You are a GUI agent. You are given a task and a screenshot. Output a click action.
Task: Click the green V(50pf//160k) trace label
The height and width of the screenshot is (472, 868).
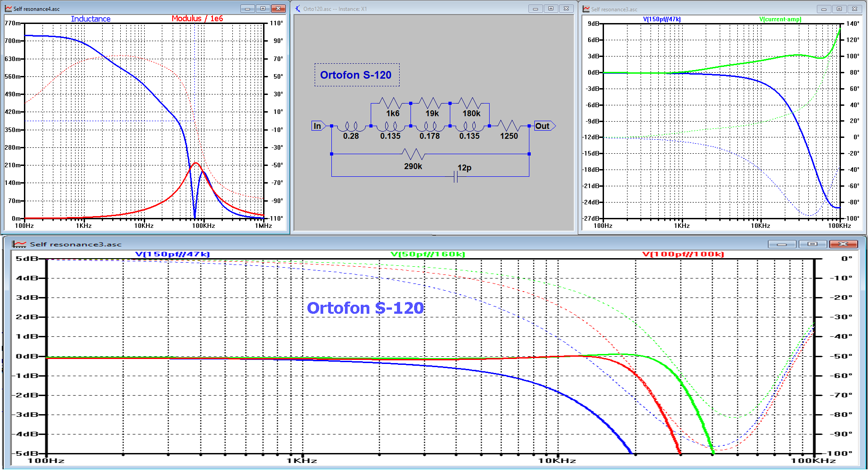pyautogui.click(x=428, y=254)
